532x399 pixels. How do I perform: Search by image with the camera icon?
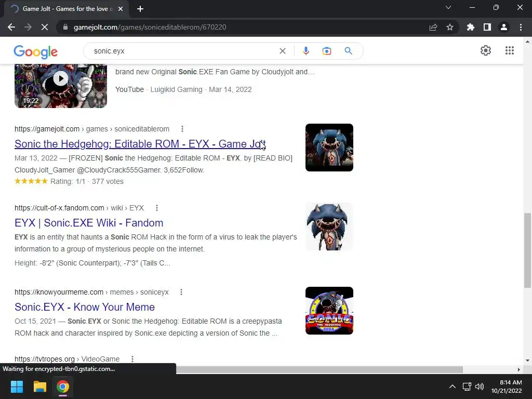[326, 51]
